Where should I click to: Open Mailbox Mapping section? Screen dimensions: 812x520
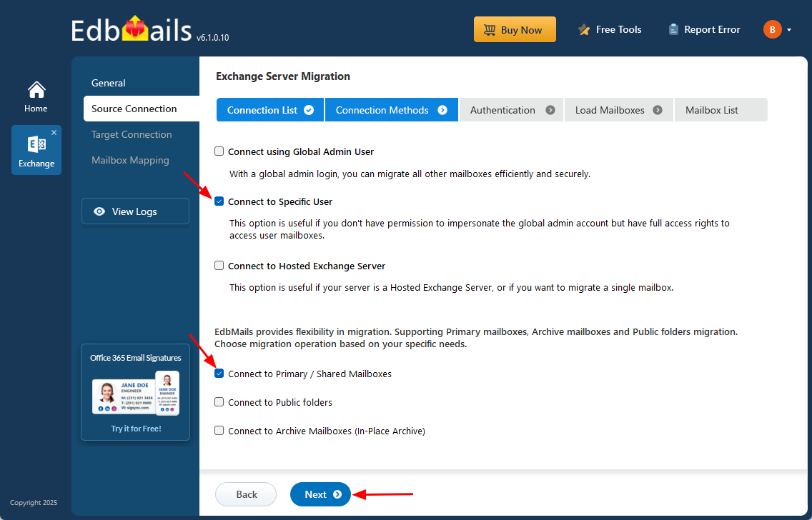pos(130,161)
